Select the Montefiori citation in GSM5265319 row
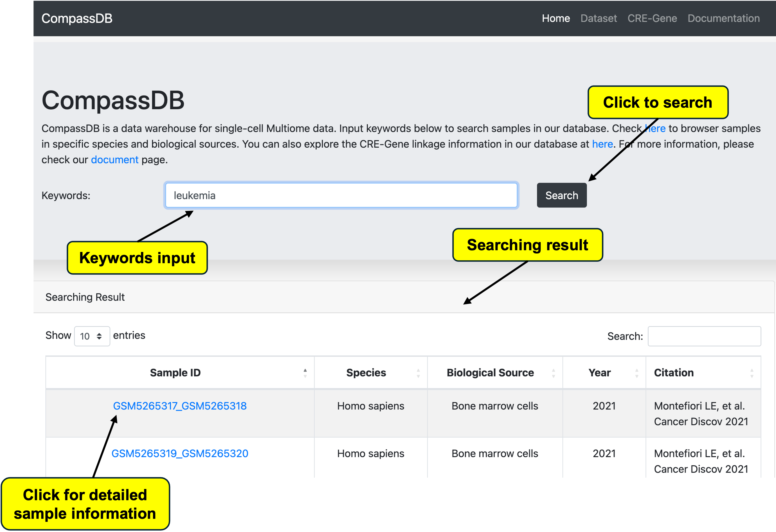776x532 pixels. point(701,462)
